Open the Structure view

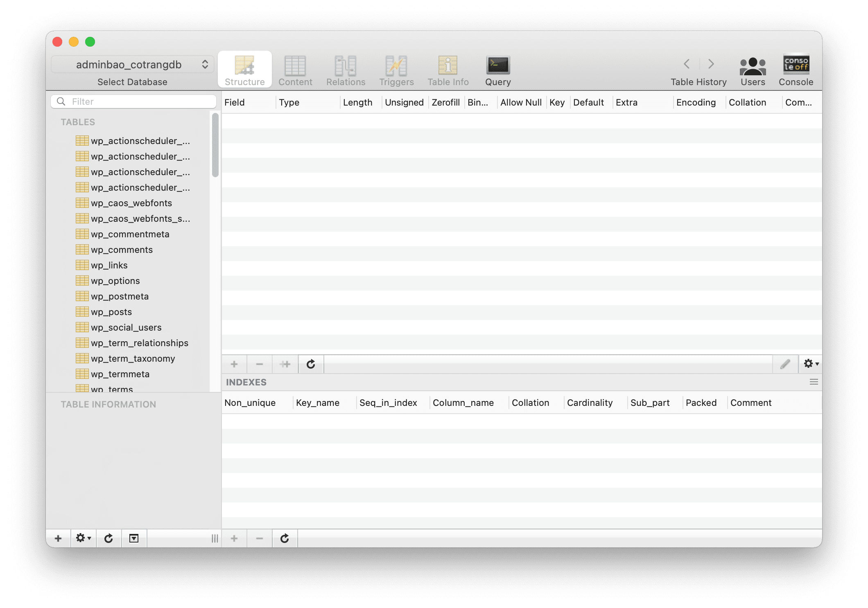[x=244, y=70]
